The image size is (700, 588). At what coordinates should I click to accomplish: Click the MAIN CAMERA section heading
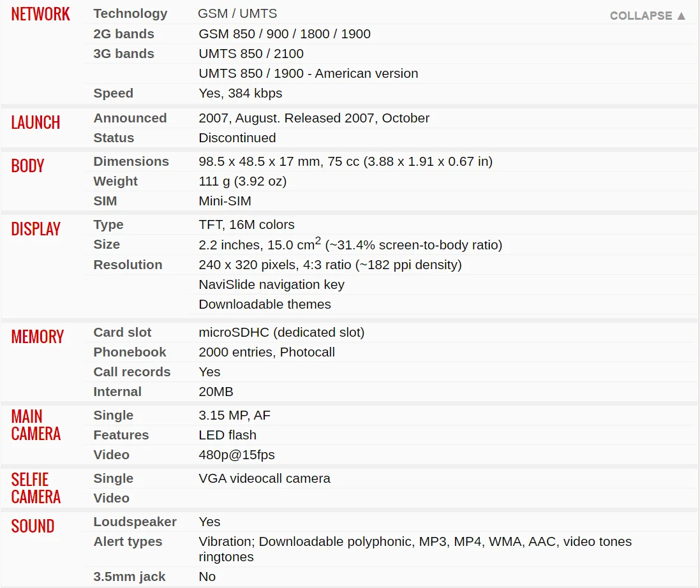[36, 425]
